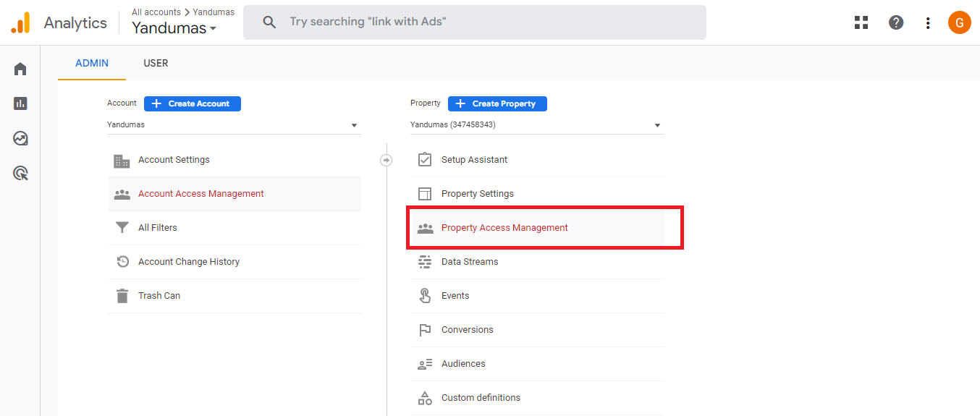This screenshot has width=980, height=416.
Task: Click the Create Property button
Action: click(497, 103)
